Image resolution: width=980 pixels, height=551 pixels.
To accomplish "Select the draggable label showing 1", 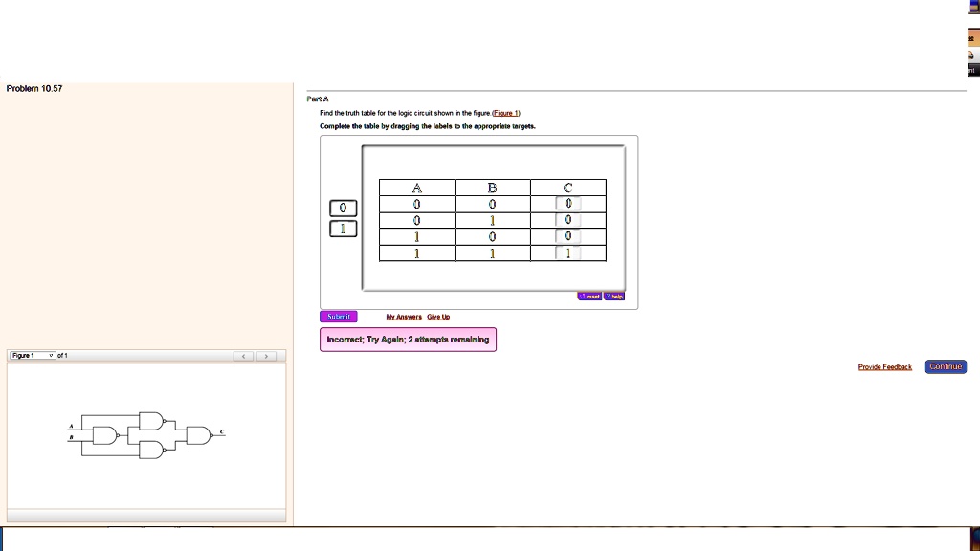I will pyautogui.click(x=342, y=228).
